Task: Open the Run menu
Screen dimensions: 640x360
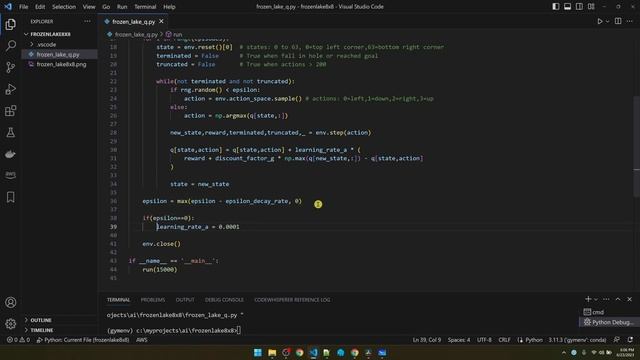Action: point(122,7)
